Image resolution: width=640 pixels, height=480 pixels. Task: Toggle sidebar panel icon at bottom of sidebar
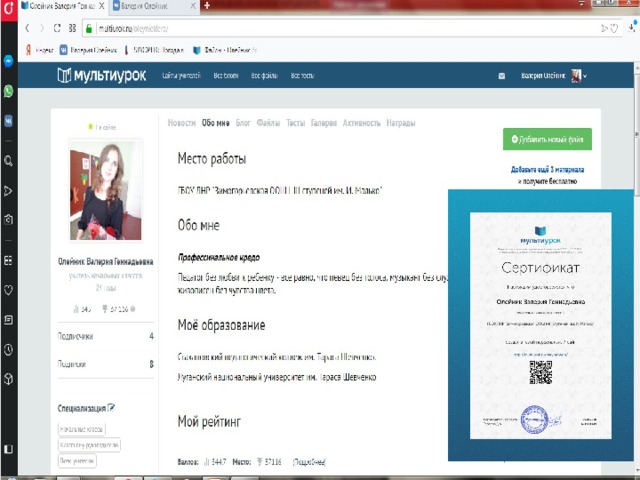tap(9, 449)
